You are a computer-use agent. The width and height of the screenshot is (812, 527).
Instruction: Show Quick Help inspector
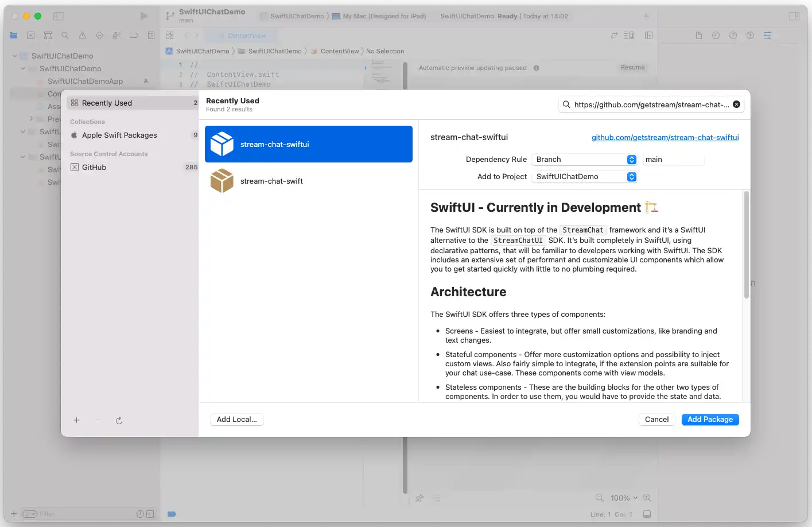pos(733,36)
